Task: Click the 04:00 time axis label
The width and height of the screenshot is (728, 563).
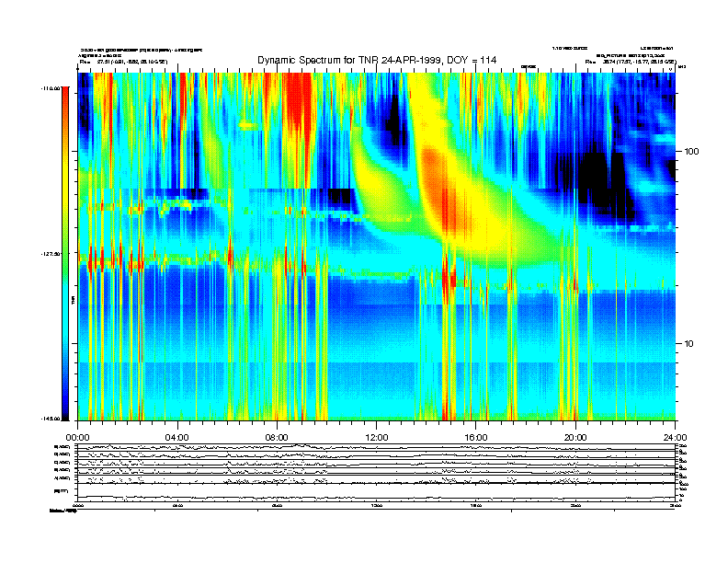Action: (x=177, y=438)
